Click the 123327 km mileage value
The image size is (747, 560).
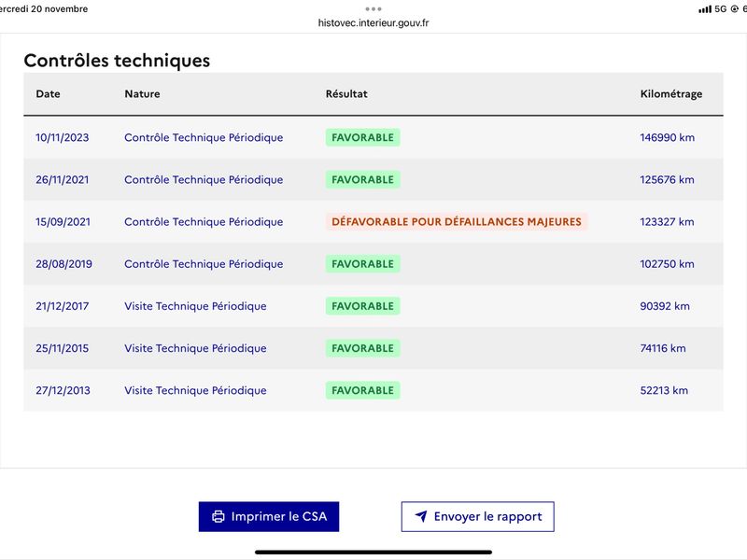tap(667, 222)
